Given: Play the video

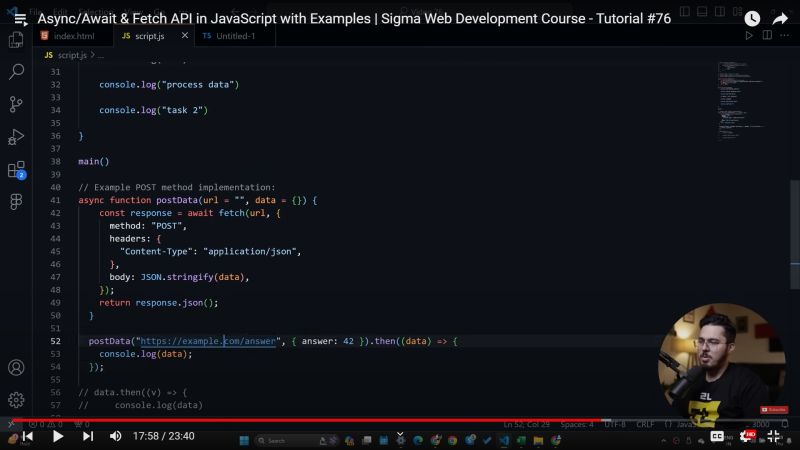Looking at the screenshot, I should (58, 436).
